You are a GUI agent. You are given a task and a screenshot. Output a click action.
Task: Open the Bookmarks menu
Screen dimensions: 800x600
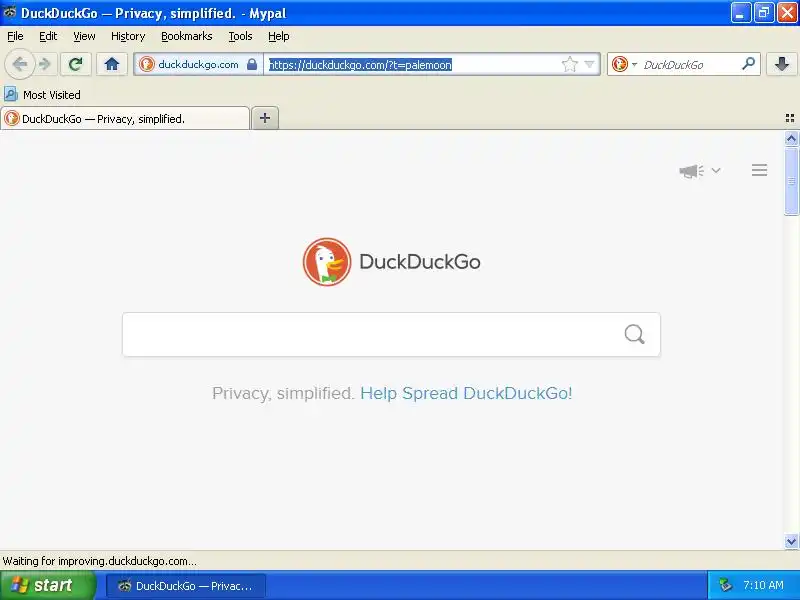tap(186, 36)
